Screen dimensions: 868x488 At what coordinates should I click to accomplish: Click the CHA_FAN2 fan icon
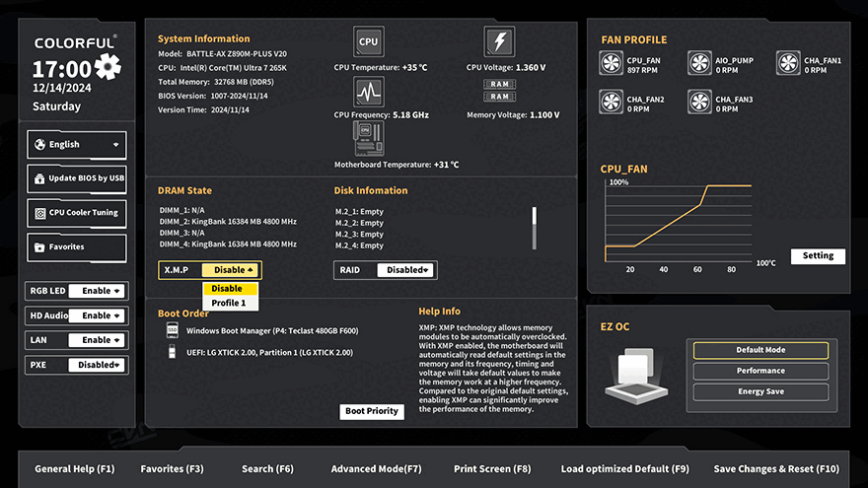click(x=612, y=102)
